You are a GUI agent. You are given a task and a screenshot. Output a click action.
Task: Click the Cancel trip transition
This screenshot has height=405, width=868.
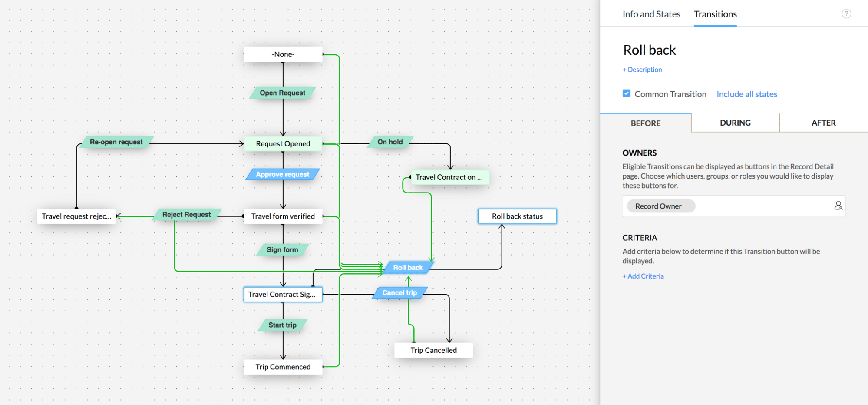click(x=399, y=292)
